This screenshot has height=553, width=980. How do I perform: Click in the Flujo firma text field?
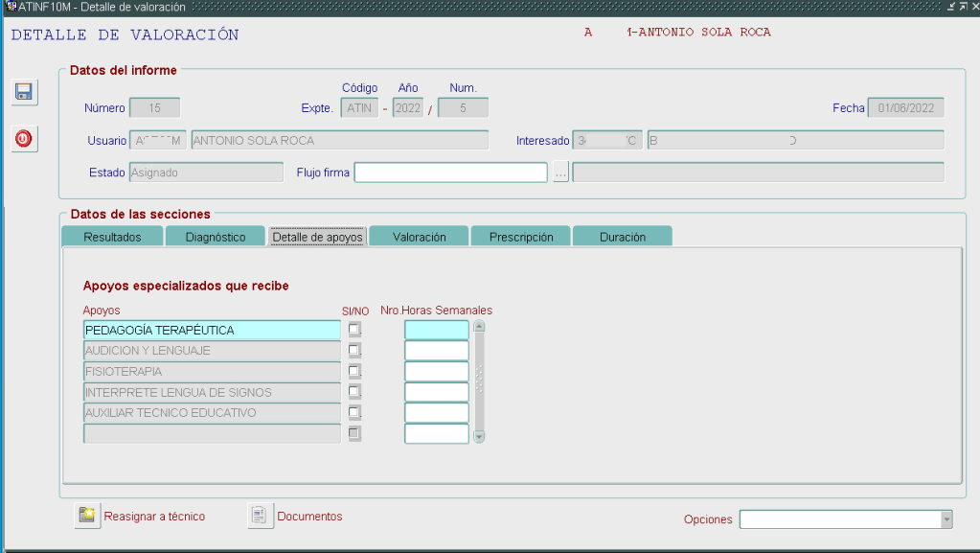450,173
